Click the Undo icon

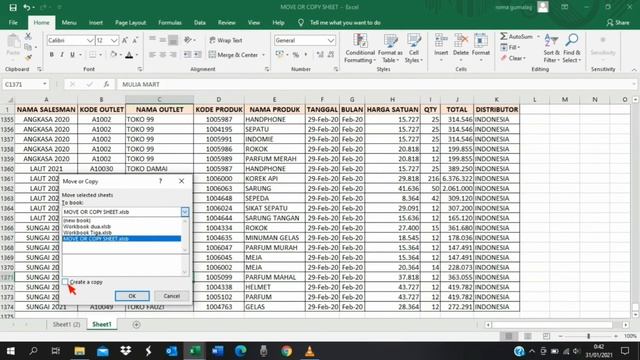click(27, 7)
